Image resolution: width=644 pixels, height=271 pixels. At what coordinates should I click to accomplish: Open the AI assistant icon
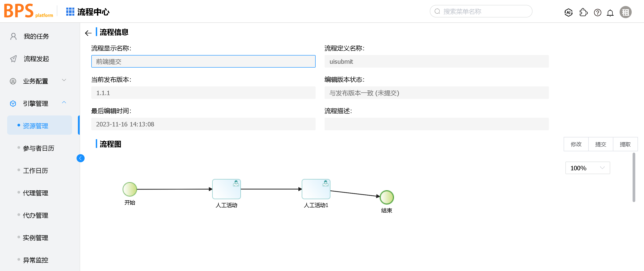click(x=569, y=12)
